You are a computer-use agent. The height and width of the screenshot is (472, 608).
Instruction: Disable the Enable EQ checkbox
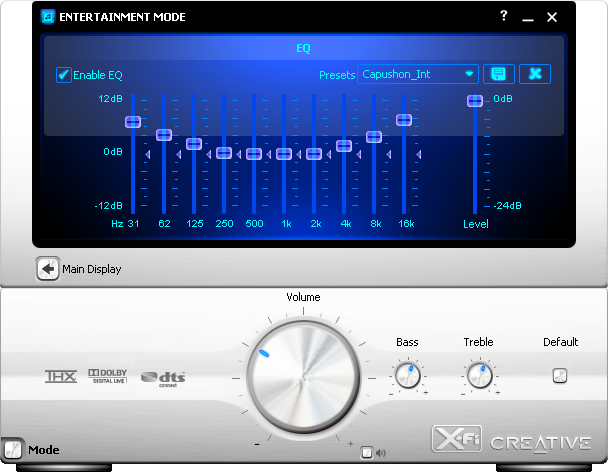64,75
